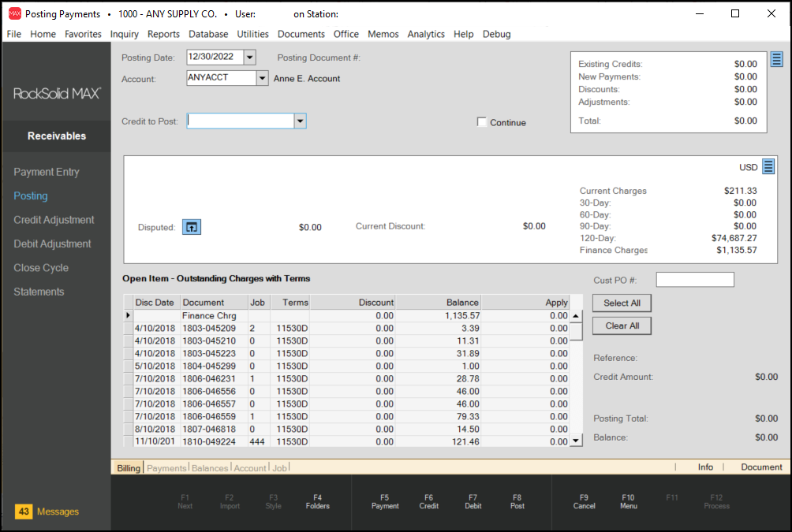Open the totals panel menu icon
This screenshot has height=532, width=792.
776,59
